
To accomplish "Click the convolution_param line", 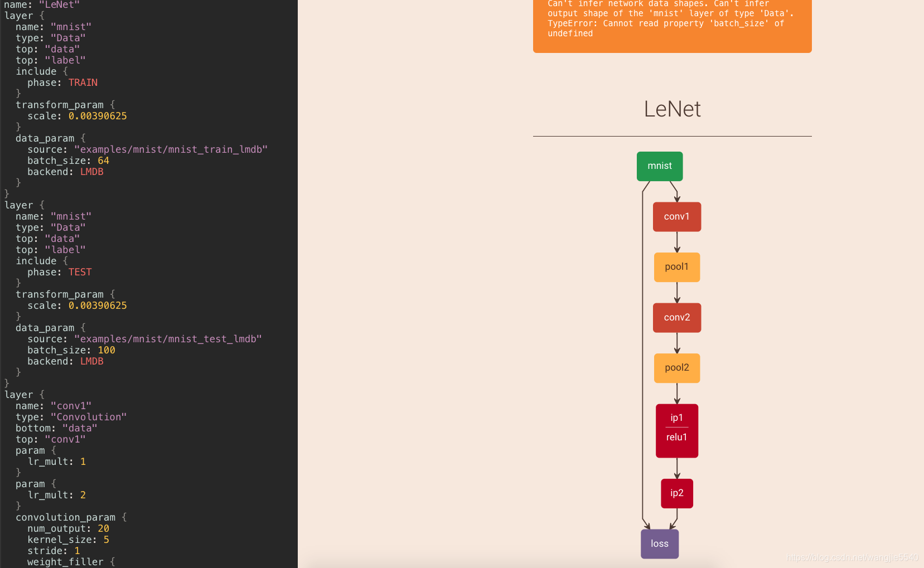I will (x=71, y=517).
